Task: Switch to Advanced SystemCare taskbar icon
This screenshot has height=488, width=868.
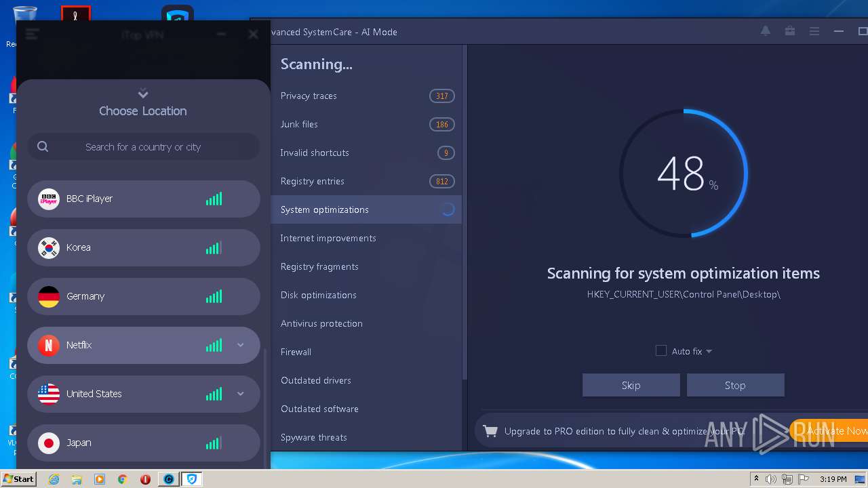Action: (x=169, y=479)
